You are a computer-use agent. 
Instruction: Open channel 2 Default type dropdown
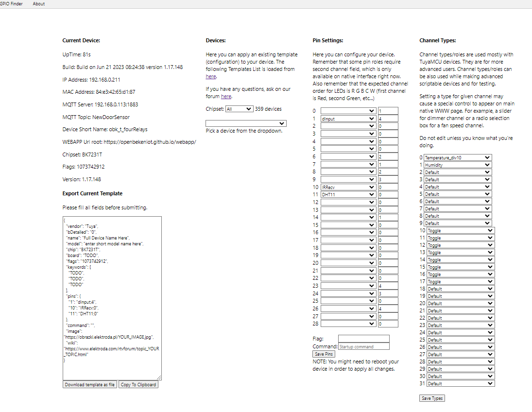click(x=458, y=172)
